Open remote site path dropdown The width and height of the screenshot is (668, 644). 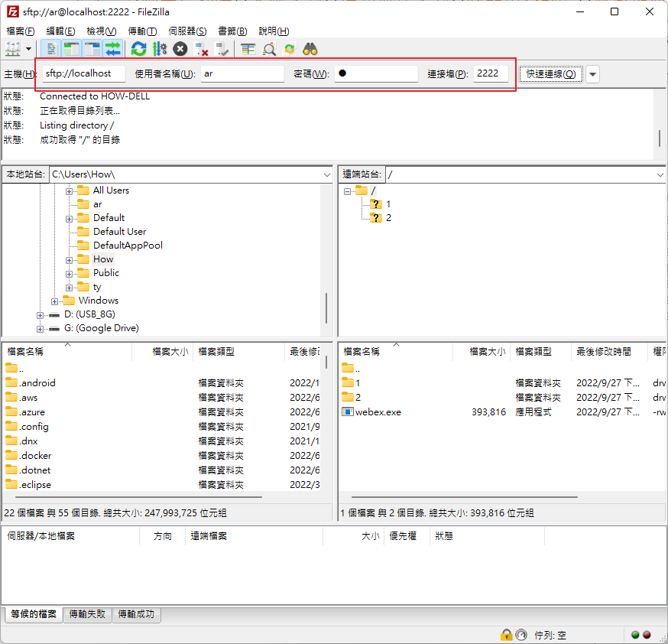(x=660, y=174)
